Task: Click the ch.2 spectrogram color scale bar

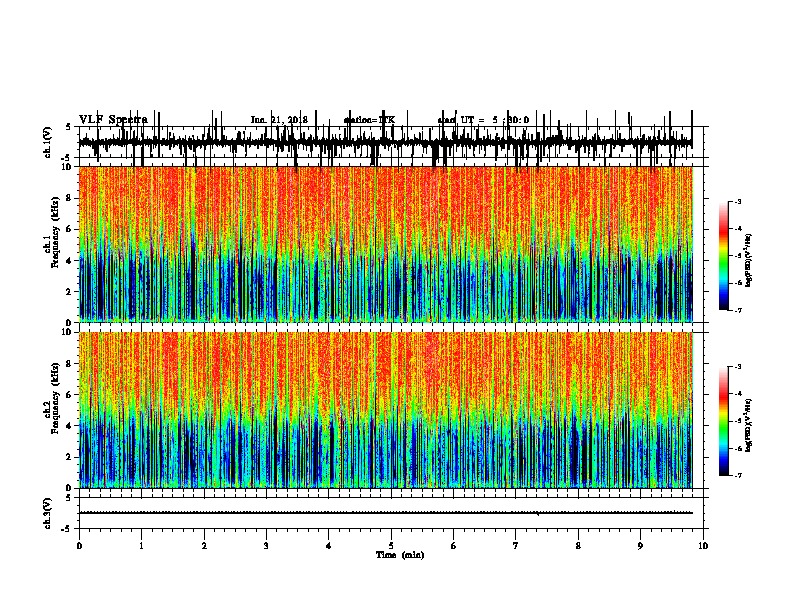Action: [x=724, y=421]
